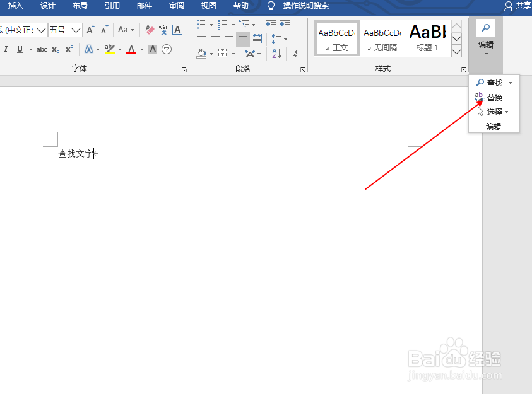Decrease paragraph indent

(x=271, y=25)
